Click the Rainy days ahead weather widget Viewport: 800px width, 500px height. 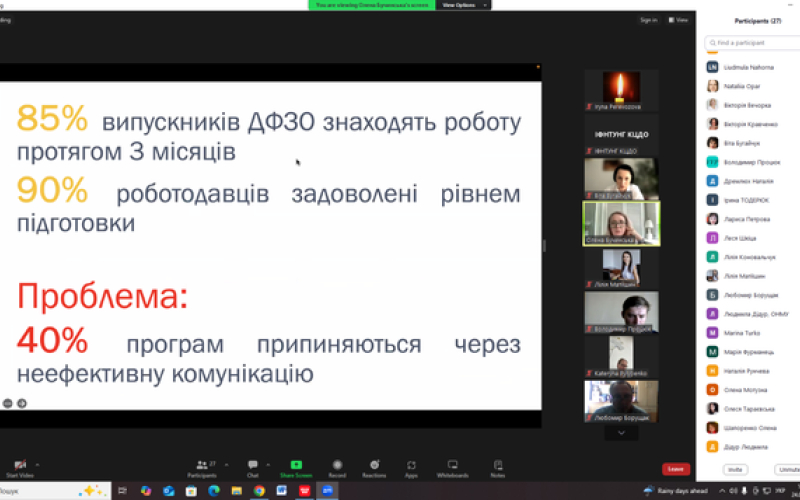(x=676, y=491)
